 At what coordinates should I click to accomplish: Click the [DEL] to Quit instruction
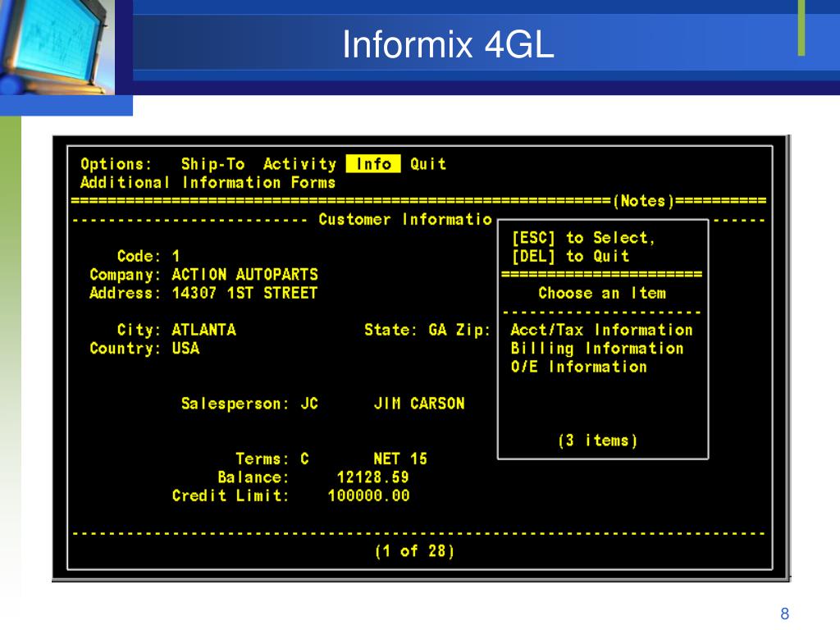click(x=570, y=256)
